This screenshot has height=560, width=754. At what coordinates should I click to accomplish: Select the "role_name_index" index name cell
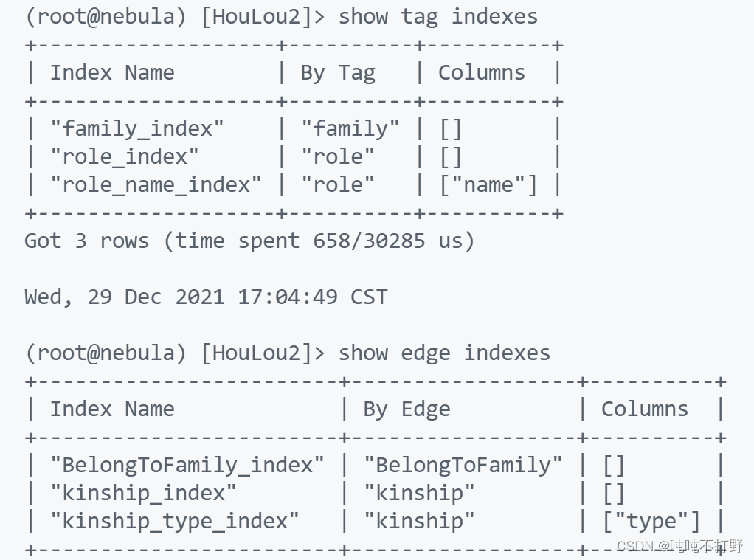tap(156, 184)
